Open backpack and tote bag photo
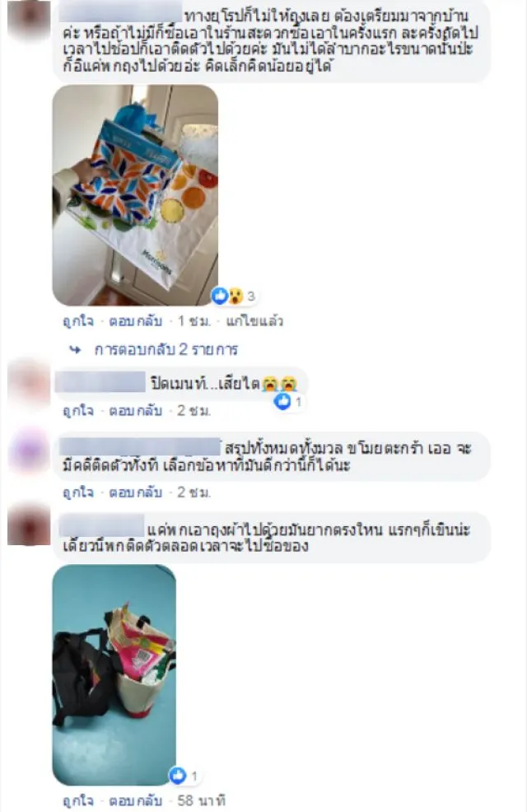Image resolution: width=527 pixels, height=812 pixels. click(114, 674)
